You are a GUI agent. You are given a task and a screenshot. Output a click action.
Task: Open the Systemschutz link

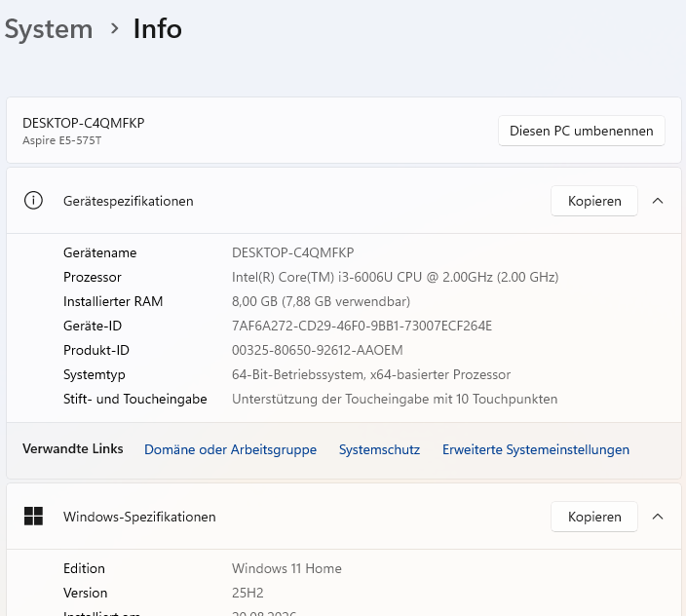pos(379,449)
